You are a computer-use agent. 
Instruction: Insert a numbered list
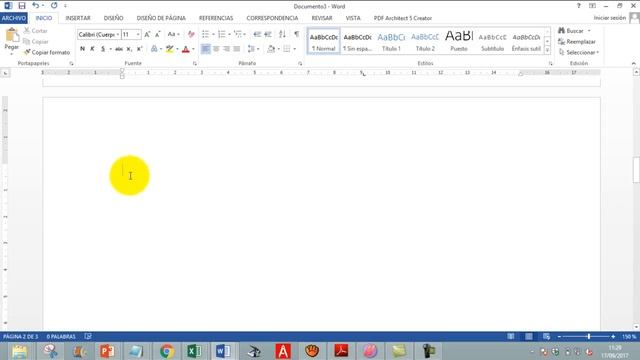click(222, 34)
